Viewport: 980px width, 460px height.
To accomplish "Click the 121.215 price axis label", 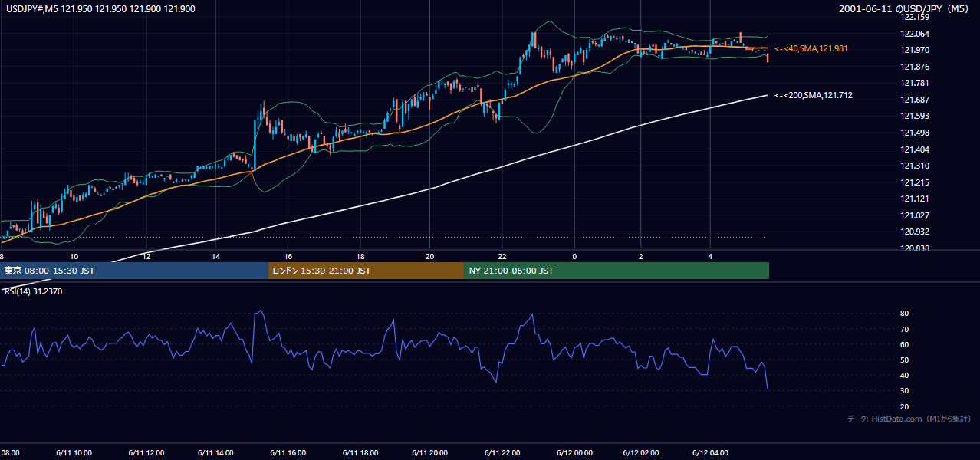I will (914, 182).
